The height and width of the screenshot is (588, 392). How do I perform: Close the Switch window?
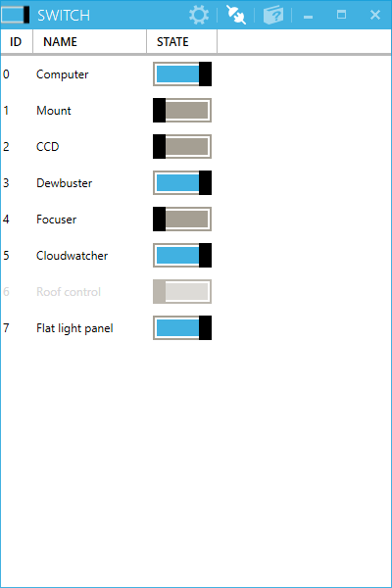pyautogui.click(x=375, y=15)
